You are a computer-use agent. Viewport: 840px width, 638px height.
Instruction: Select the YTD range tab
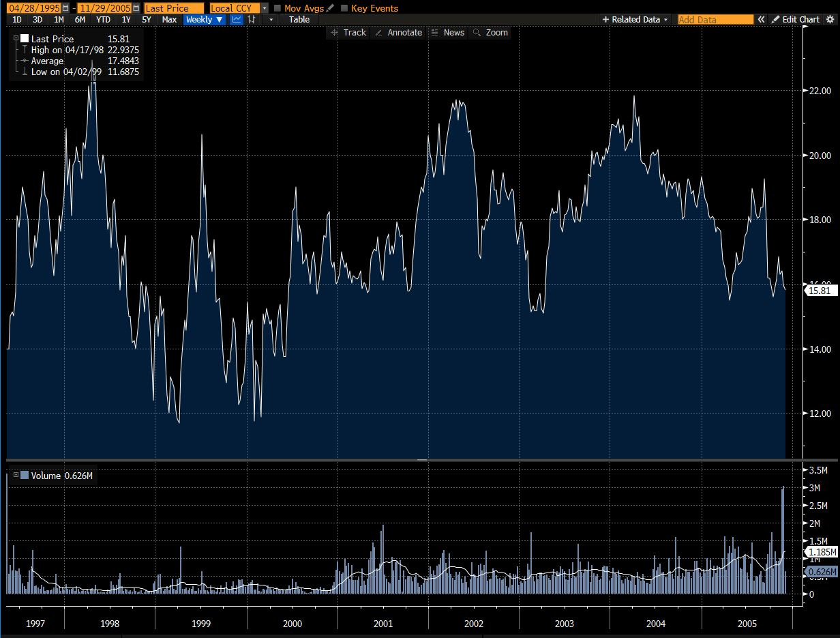pyautogui.click(x=103, y=20)
